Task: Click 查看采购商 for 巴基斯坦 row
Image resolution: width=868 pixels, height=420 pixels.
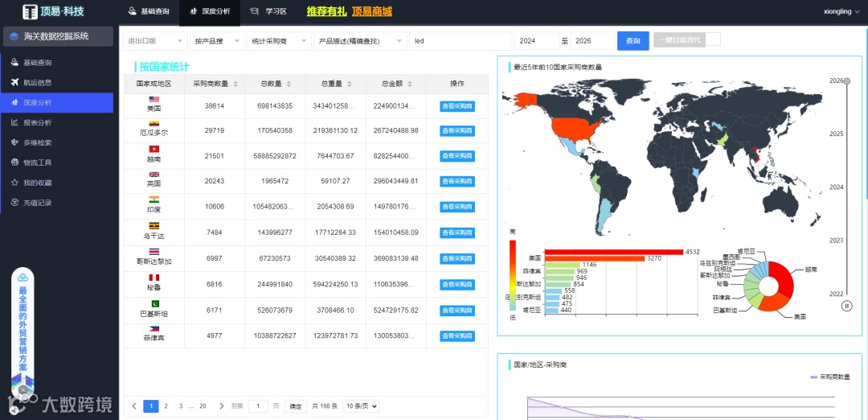Action: (457, 311)
